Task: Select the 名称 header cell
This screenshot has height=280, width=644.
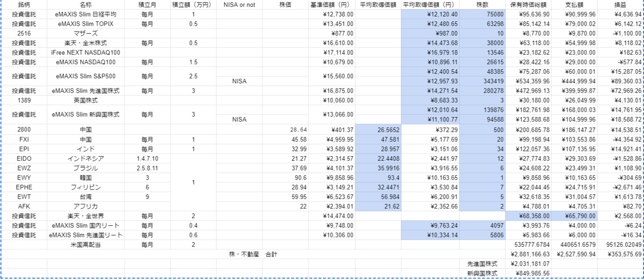Action: (86, 5)
